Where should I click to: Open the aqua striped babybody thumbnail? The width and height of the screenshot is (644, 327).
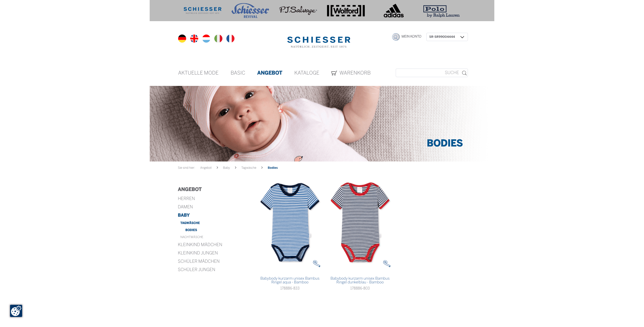click(x=290, y=222)
